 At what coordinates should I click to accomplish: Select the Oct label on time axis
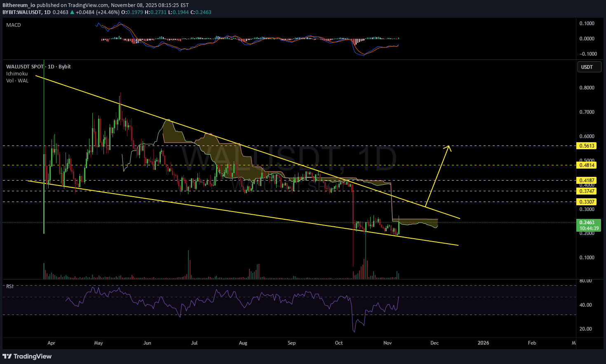pos(339,343)
